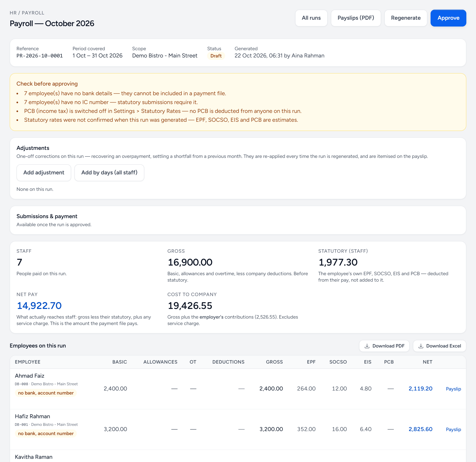Screen dimensions: 476x462
Task: Click Ahmad Faiz's name
Action: click(x=30, y=376)
